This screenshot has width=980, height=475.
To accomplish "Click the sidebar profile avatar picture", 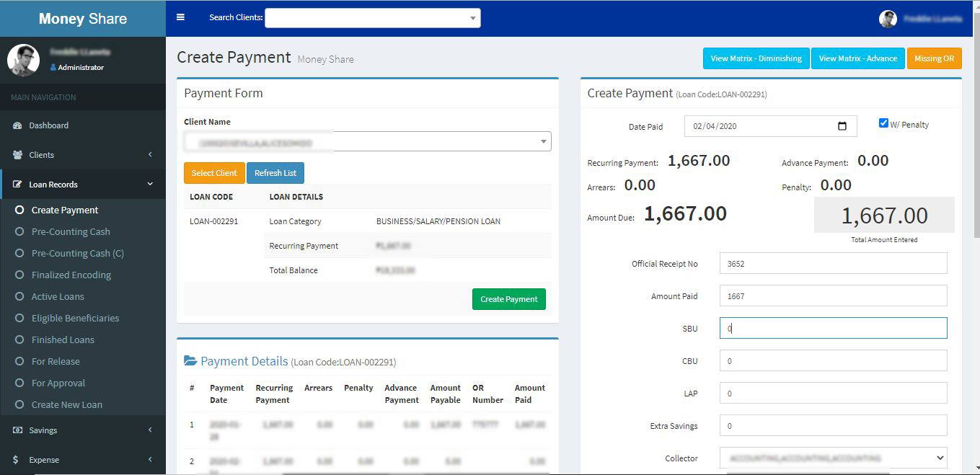I will [23, 60].
